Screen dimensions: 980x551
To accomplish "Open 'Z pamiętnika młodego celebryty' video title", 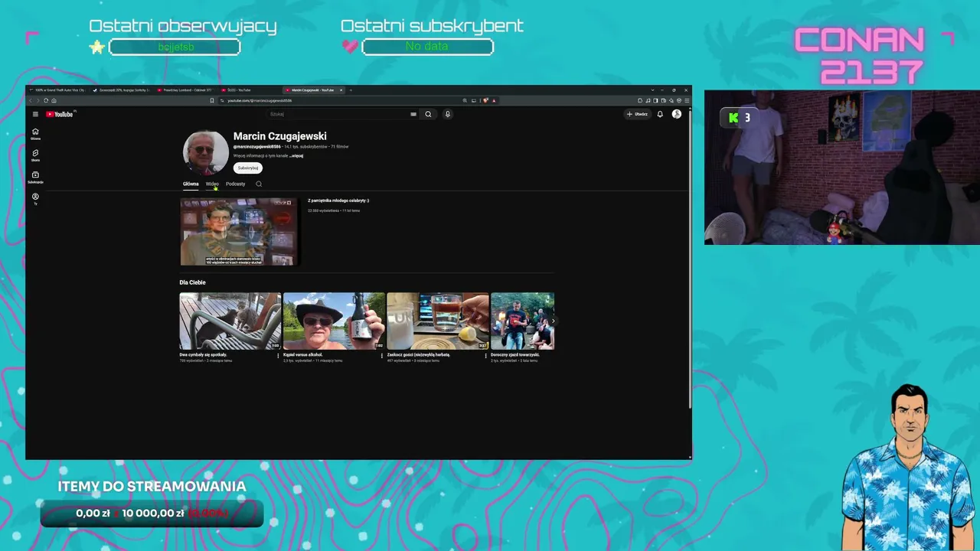I will coord(338,201).
